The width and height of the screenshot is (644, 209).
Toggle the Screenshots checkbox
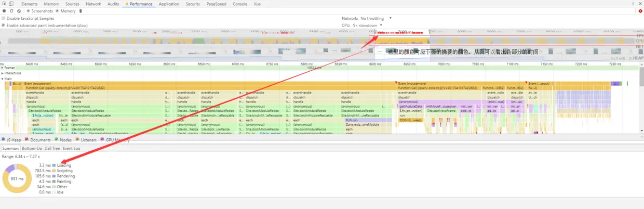(29, 11)
